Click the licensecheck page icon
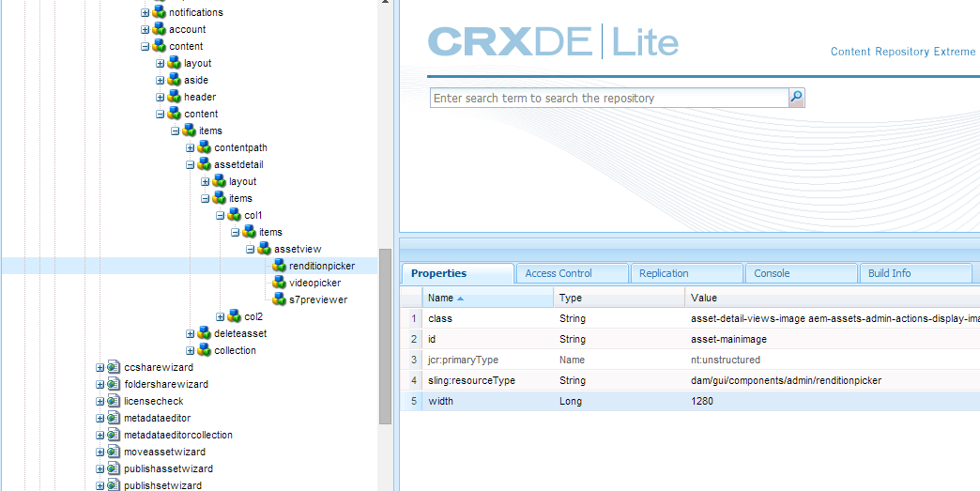The height and width of the screenshot is (491, 980). 114,401
